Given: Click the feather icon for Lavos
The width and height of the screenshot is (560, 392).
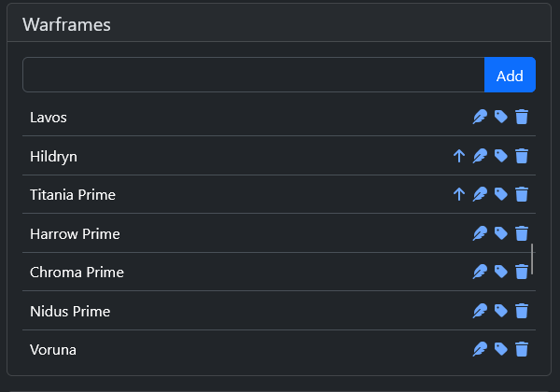Looking at the screenshot, I should pyautogui.click(x=480, y=117).
